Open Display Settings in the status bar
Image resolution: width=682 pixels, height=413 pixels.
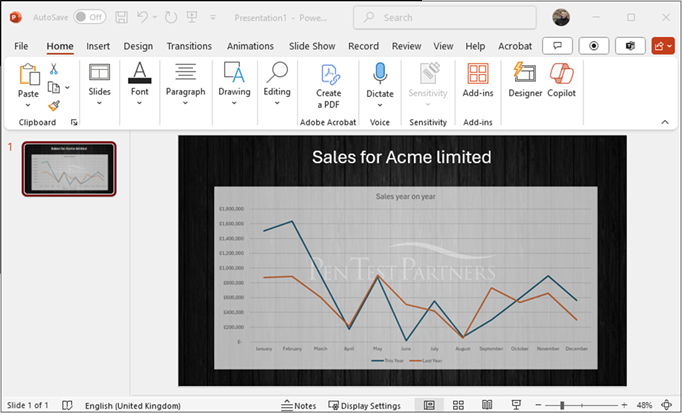pyautogui.click(x=364, y=405)
